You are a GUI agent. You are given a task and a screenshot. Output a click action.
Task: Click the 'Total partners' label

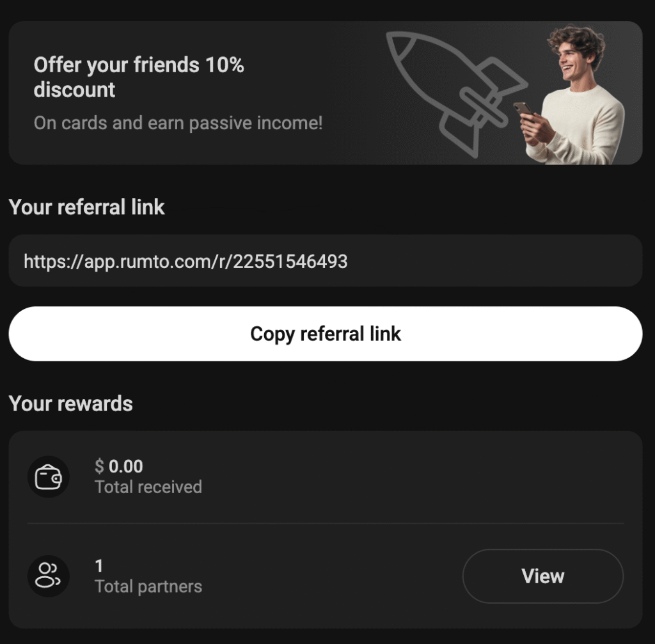coord(148,587)
